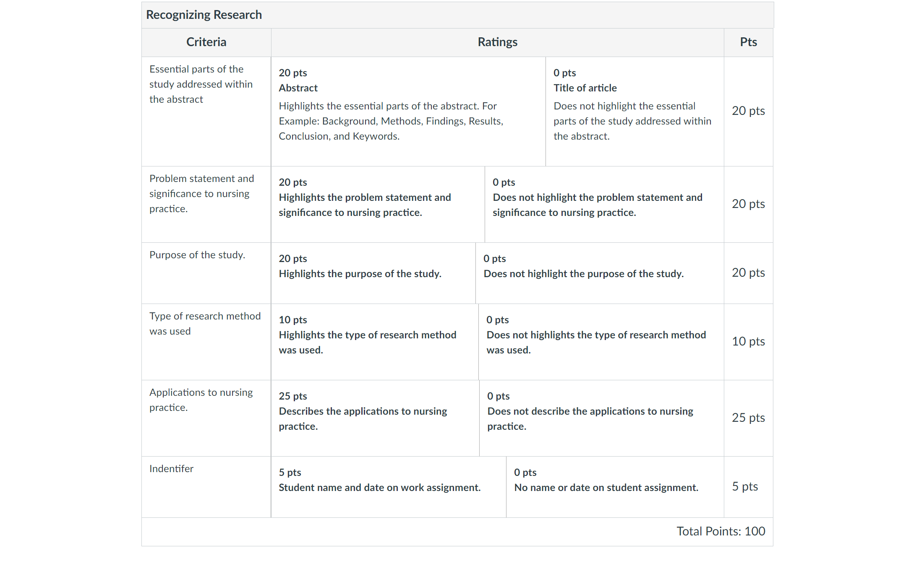The height and width of the screenshot is (561, 924).
Task: Click the Recognizing Research rubric title
Action: coord(204,15)
